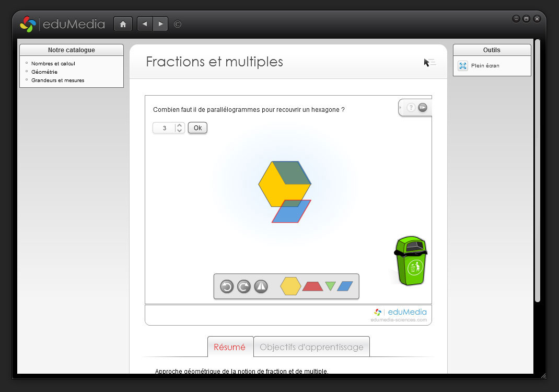
Task: Pick the blue parallelogram from the shape palette
Action: tap(345, 286)
